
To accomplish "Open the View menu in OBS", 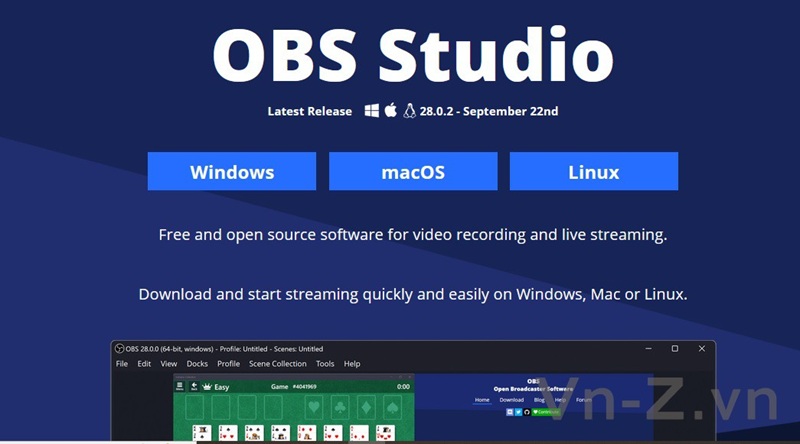I will pyautogui.click(x=169, y=364).
